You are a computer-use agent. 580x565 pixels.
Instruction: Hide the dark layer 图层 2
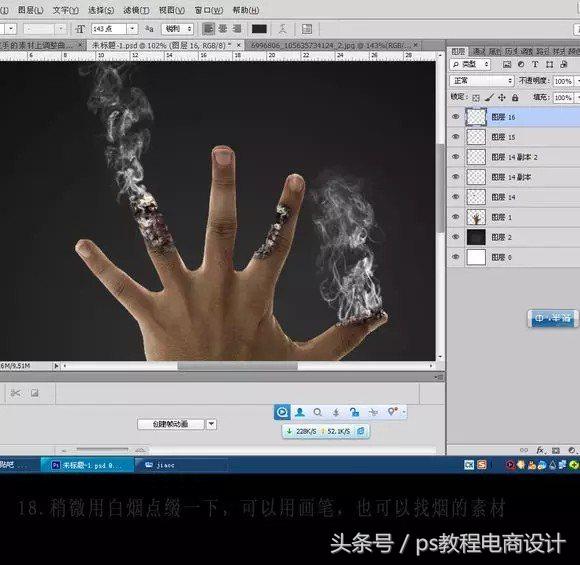coord(456,237)
